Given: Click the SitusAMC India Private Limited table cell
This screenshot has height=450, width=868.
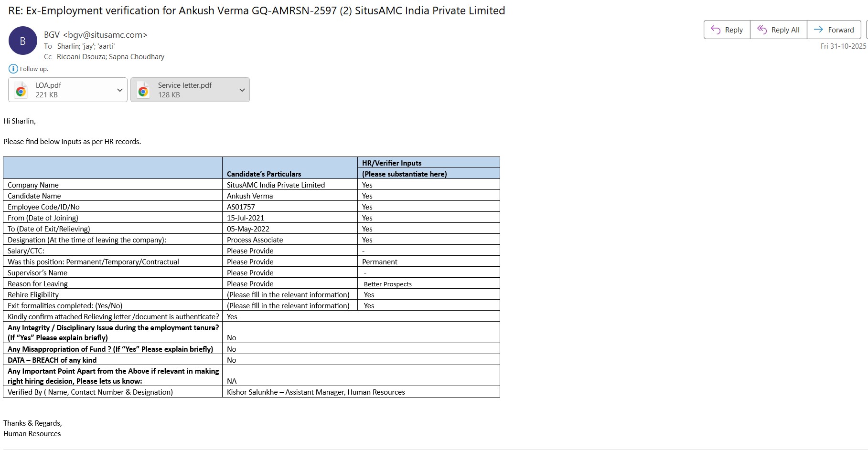Looking at the screenshot, I should pos(289,185).
